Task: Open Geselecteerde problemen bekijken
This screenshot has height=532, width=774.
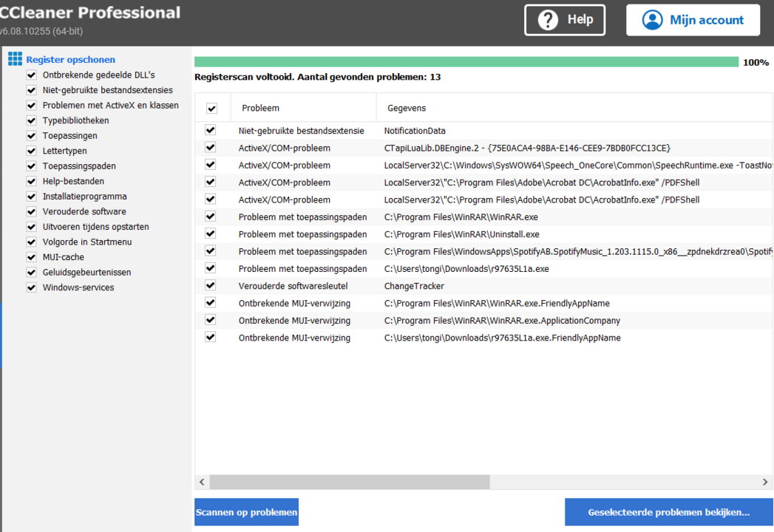Action: coord(668,511)
